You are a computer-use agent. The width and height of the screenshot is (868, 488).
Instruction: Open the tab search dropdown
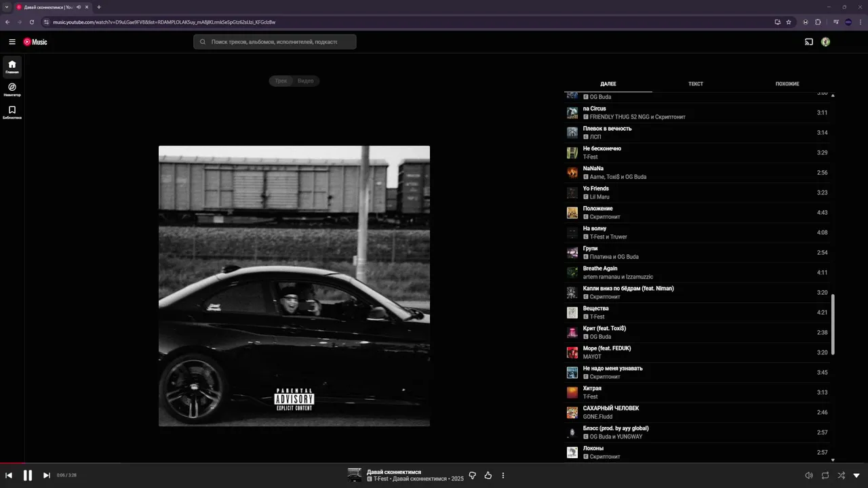[x=7, y=7]
